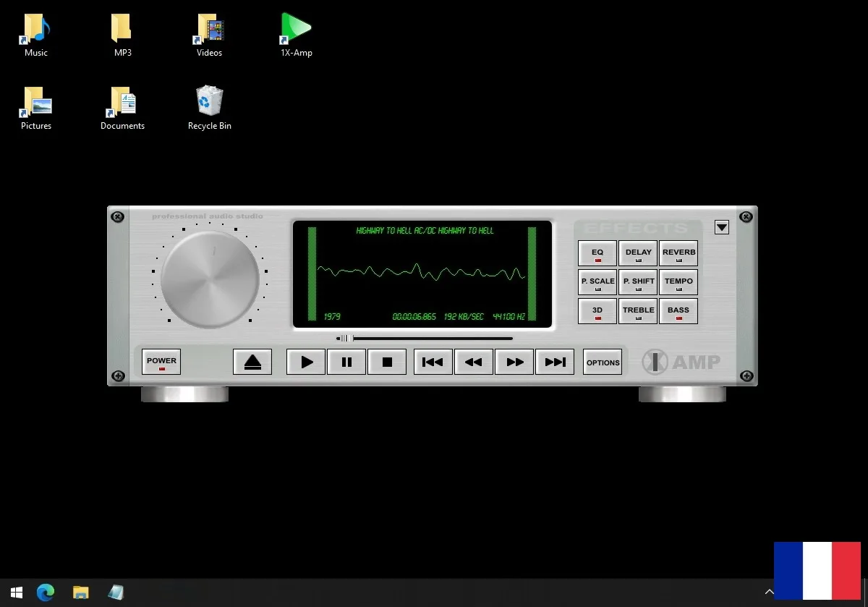Expand the player dropdown arrow

tap(721, 227)
